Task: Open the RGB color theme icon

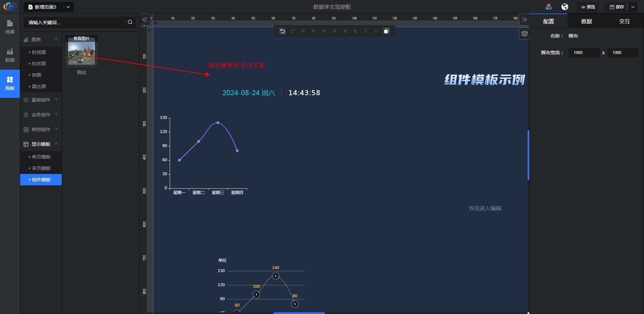Action: (549, 7)
